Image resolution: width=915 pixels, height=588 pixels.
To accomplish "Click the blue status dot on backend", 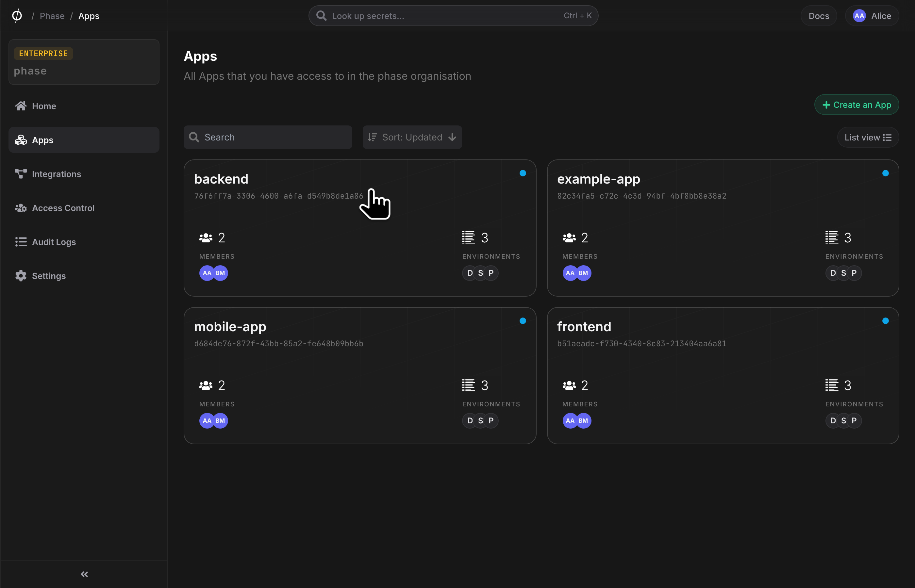I will [523, 173].
